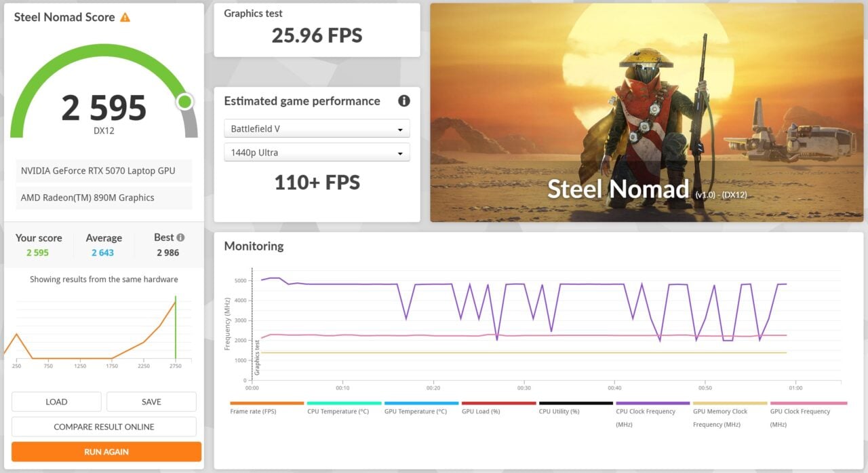Click the orange warning icon beside Steel Nomad Score
Viewport: 868px width, 473px height.
click(x=125, y=17)
